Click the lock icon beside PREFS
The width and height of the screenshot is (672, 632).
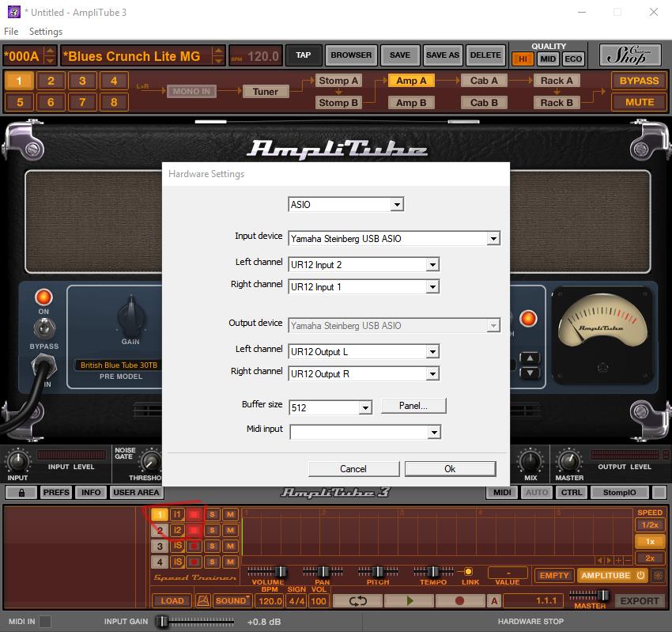tap(22, 492)
